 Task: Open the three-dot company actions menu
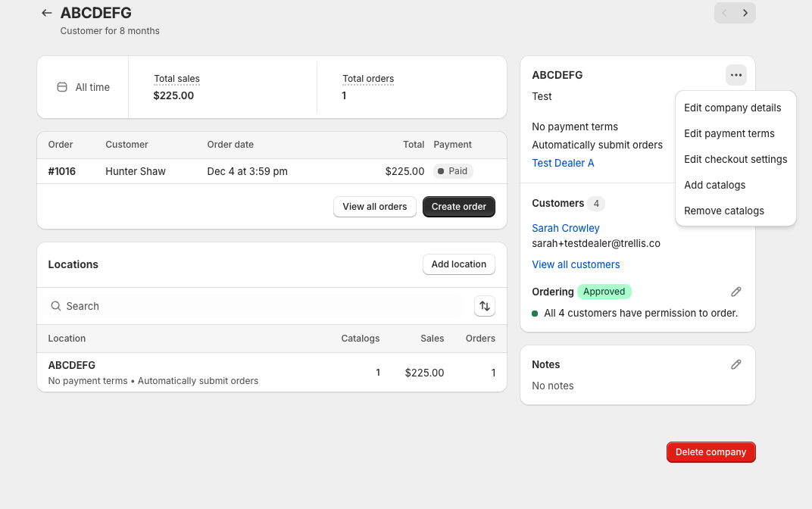[736, 75]
